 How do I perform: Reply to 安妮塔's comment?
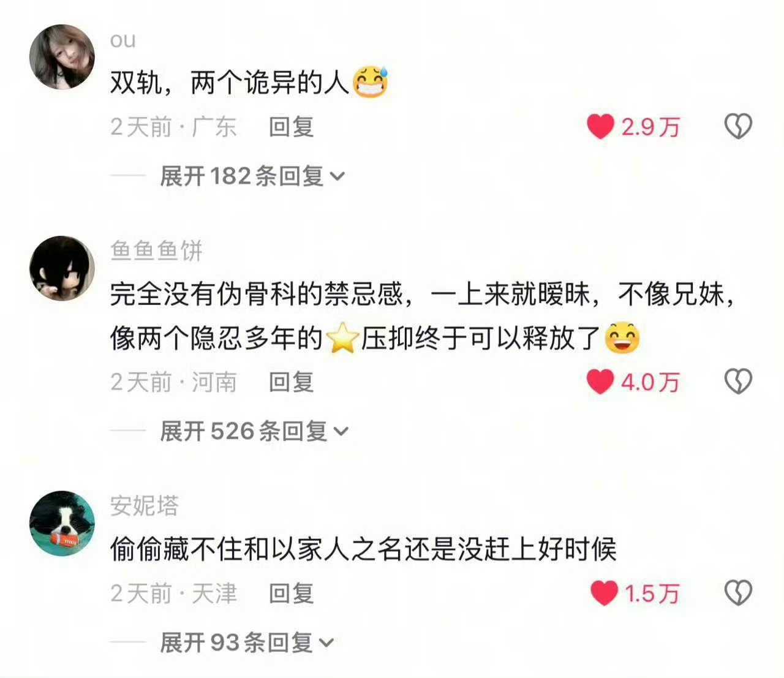[x=292, y=593]
